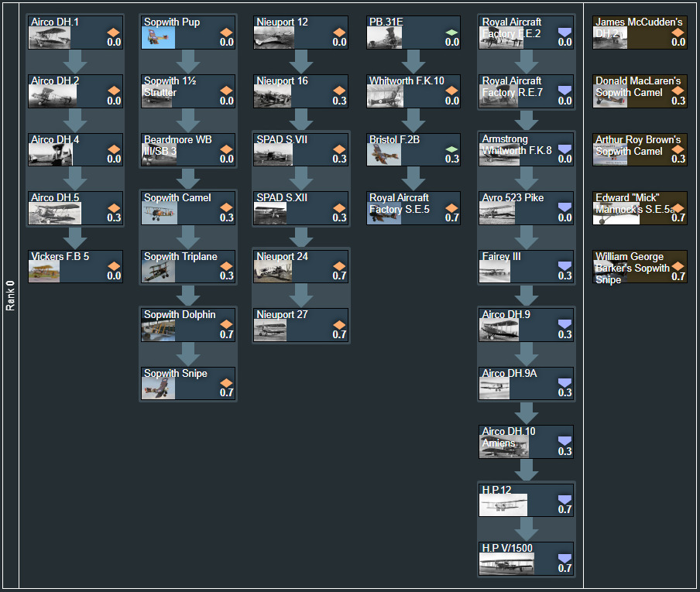Open the Sopwith Triplane thumbnail picture
The image size is (700, 592).
158,272
